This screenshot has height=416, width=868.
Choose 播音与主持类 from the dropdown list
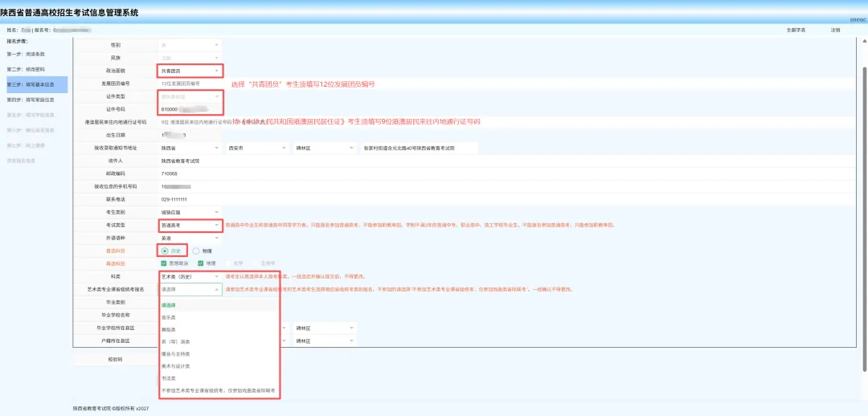219,353
